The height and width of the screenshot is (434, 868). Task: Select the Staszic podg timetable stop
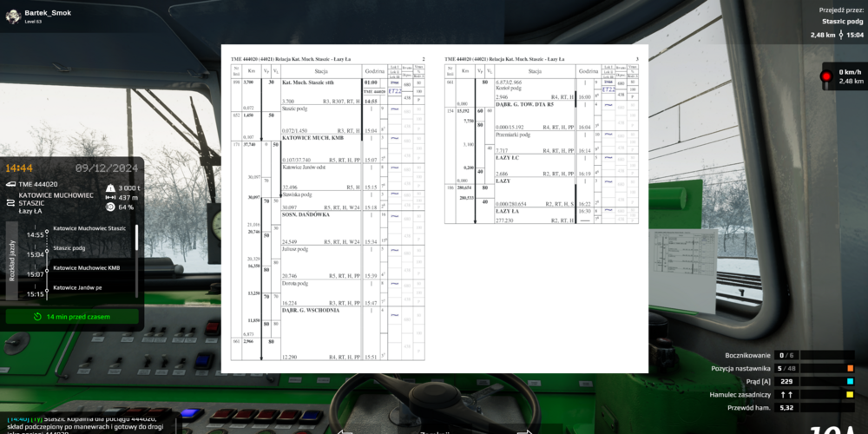[x=69, y=247]
